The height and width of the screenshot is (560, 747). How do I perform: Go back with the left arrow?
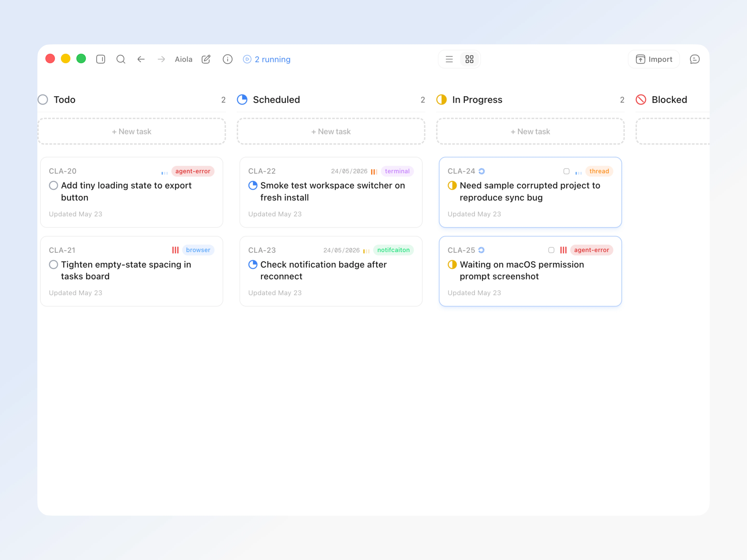coord(141,59)
